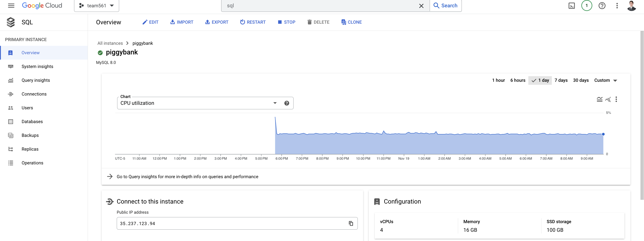
Task: Select the 1 hour time range
Action: point(498,80)
